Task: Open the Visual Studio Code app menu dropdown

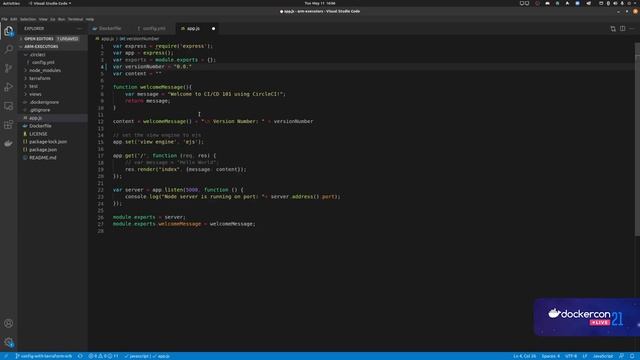Action: coord(50,3)
